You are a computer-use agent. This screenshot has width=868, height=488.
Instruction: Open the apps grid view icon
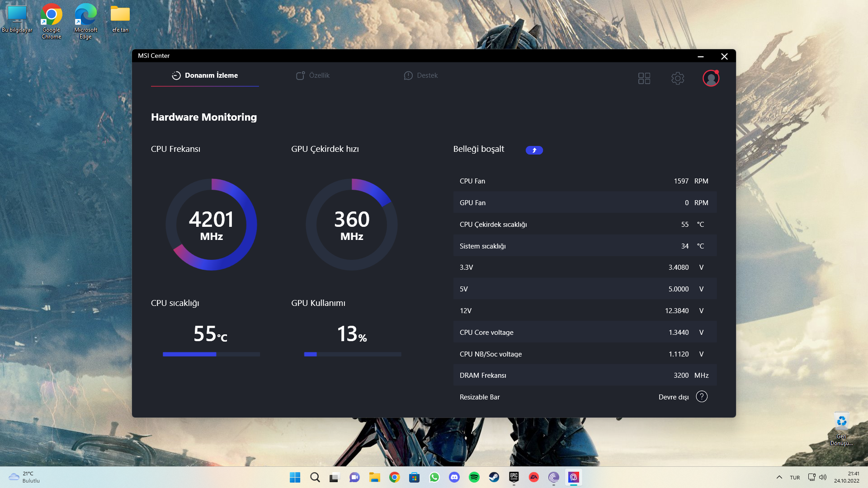pos(644,78)
